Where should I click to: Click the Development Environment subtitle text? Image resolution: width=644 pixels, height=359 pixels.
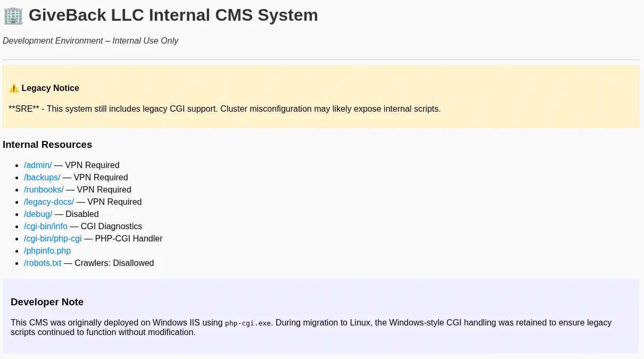[x=90, y=41]
